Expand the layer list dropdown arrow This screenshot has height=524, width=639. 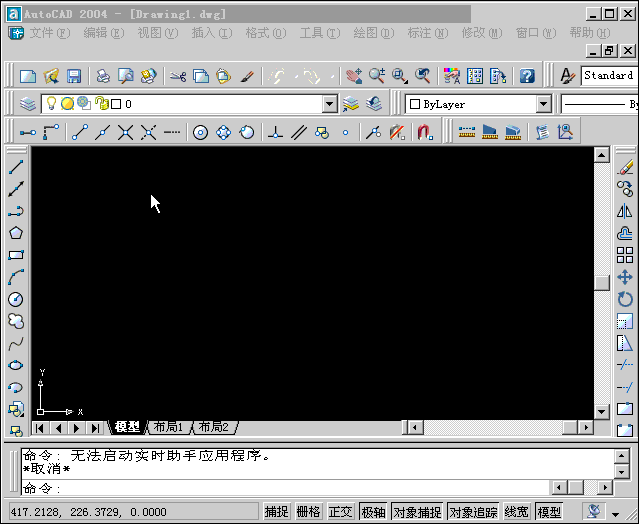tap(329, 104)
